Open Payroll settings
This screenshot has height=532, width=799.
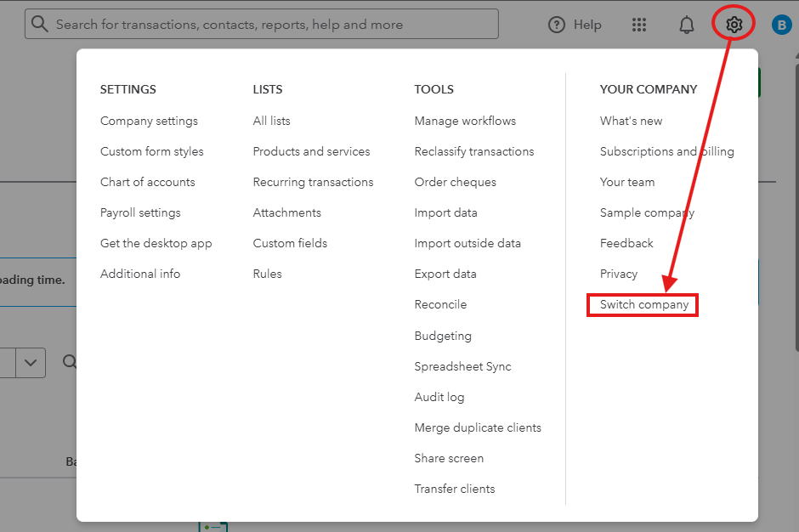(140, 212)
